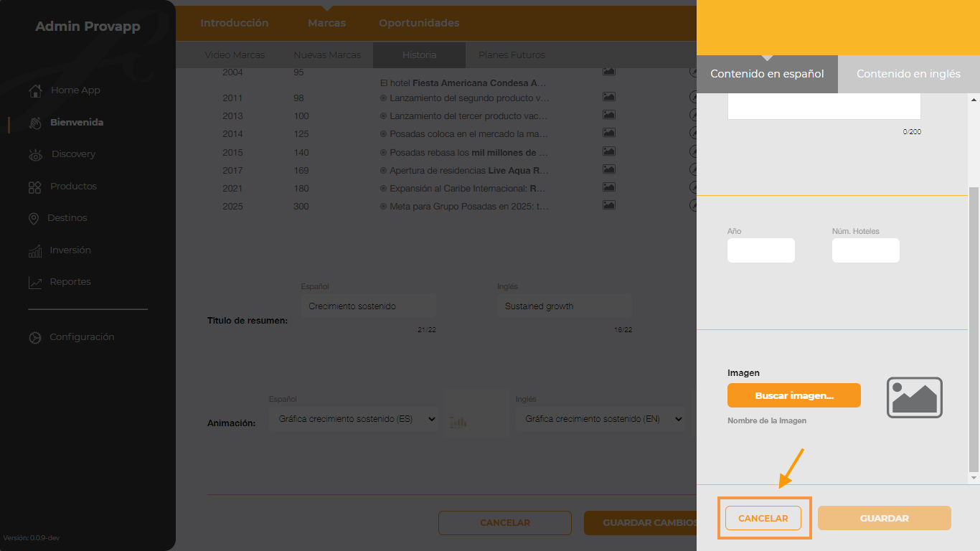This screenshot has height=551, width=980.
Task: Click the Buscar imagen... button
Action: (x=794, y=395)
